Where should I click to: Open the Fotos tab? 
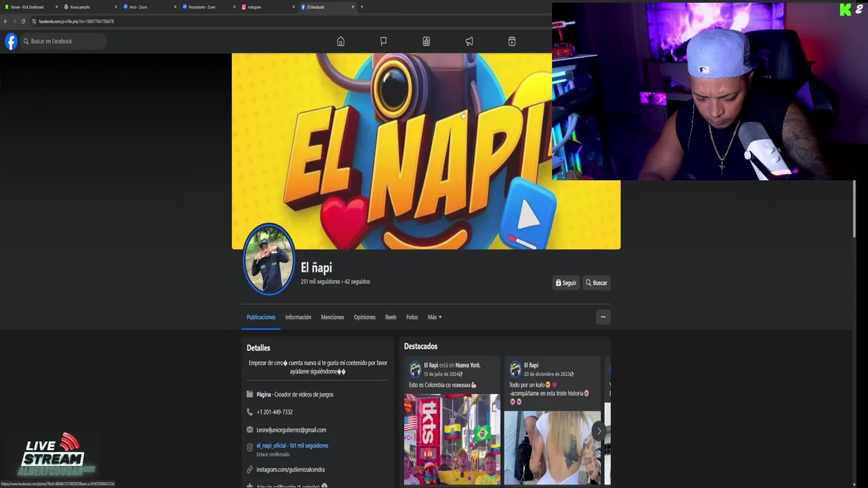(x=412, y=317)
